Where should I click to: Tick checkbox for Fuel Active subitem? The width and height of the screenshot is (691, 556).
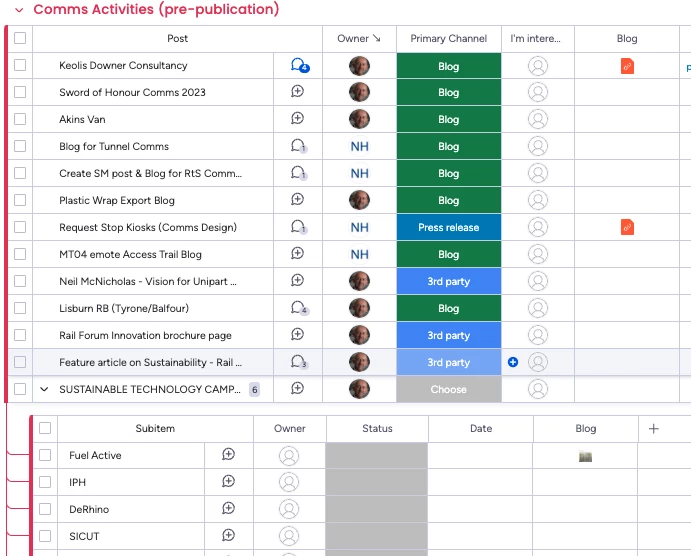[x=45, y=455]
